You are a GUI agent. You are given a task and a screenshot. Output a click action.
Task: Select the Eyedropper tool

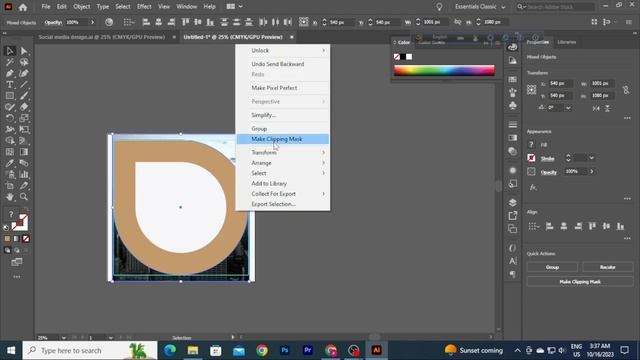coord(10,163)
